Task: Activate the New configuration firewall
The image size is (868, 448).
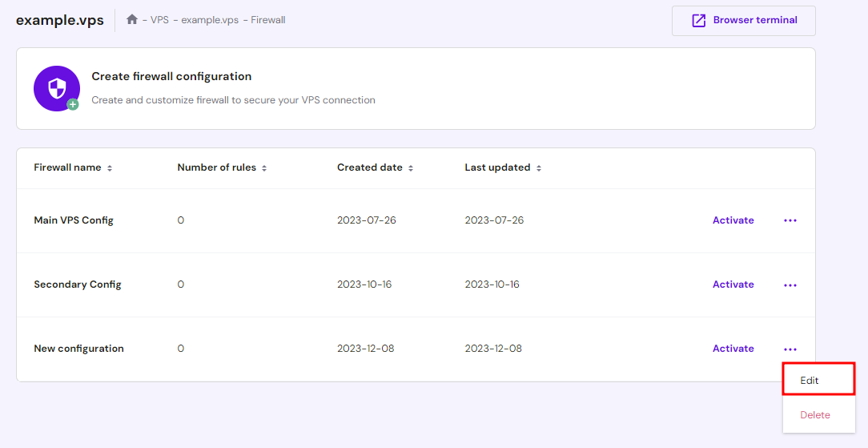Action: click(x=733, y=349)
